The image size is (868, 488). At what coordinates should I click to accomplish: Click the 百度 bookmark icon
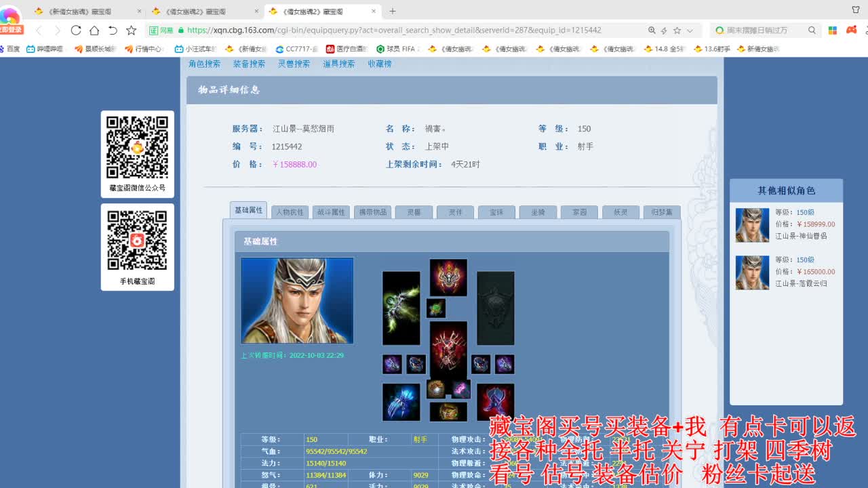11,48
